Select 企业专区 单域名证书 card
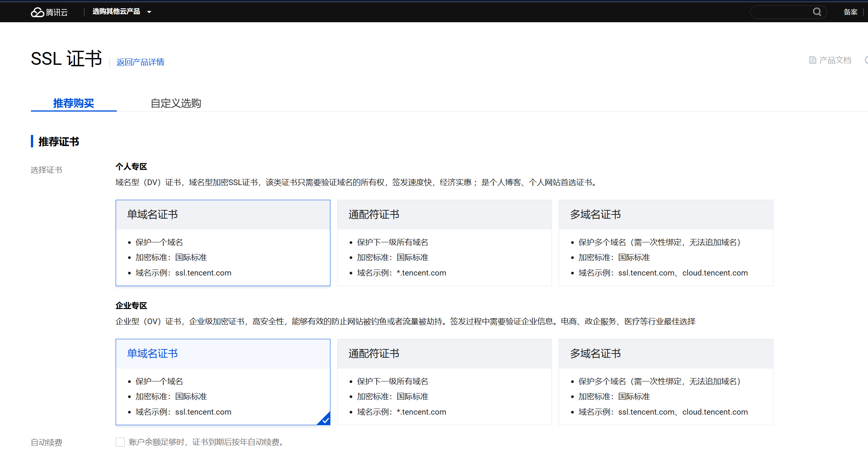The width and height of the screenshot is (868, 464). click(x=223, y=382)
